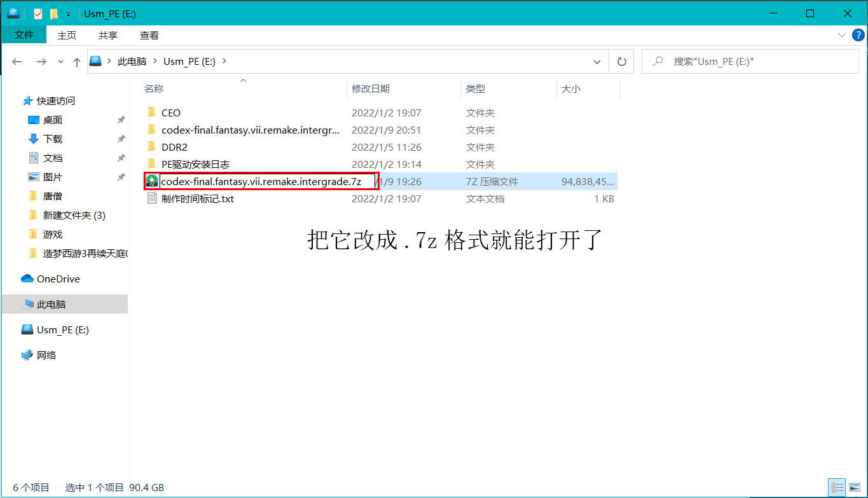
Task: Open the 下载 quick access folder
Action: click(x=53, y=139)
